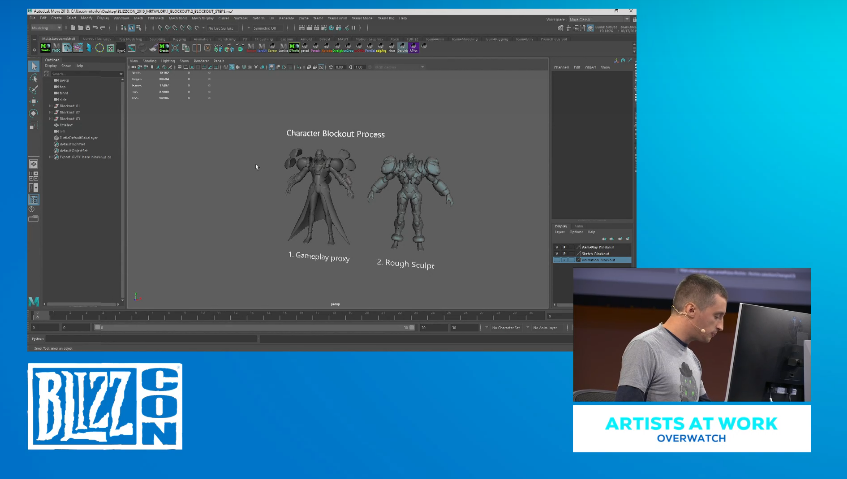Click viewport Camera Attributes icon

pyautogui.click(x=146, y=67)
